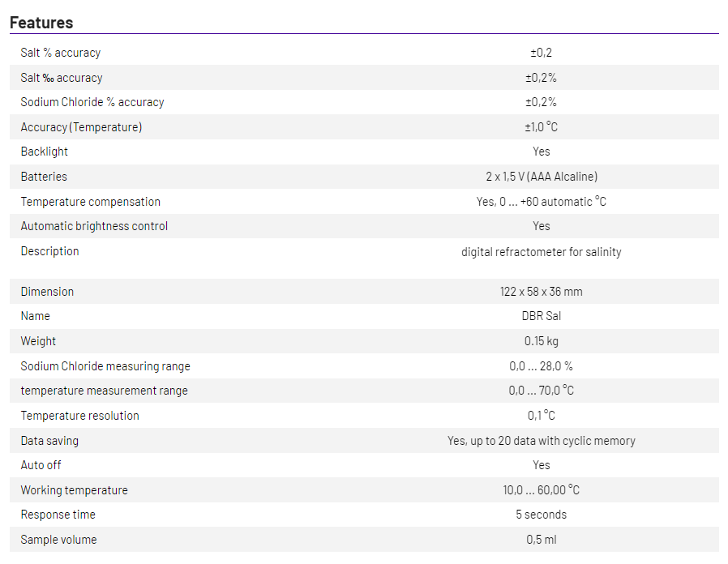
Task: Click the Features heading
Action: (41, 23)
